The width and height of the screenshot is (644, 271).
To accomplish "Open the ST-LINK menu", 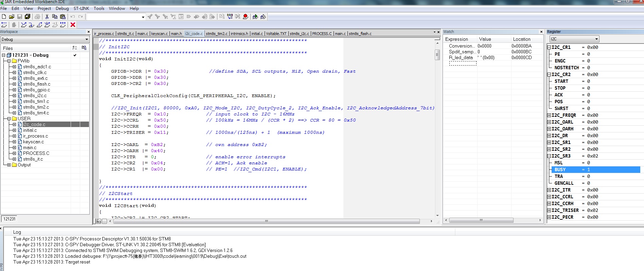I will (x=82, y=8).
